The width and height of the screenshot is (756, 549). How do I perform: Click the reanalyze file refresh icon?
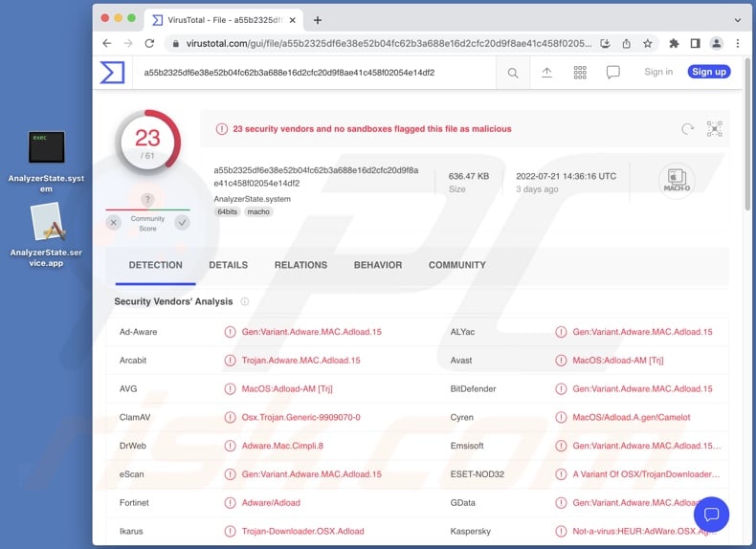pyautogui.click(x=687, y=129)
